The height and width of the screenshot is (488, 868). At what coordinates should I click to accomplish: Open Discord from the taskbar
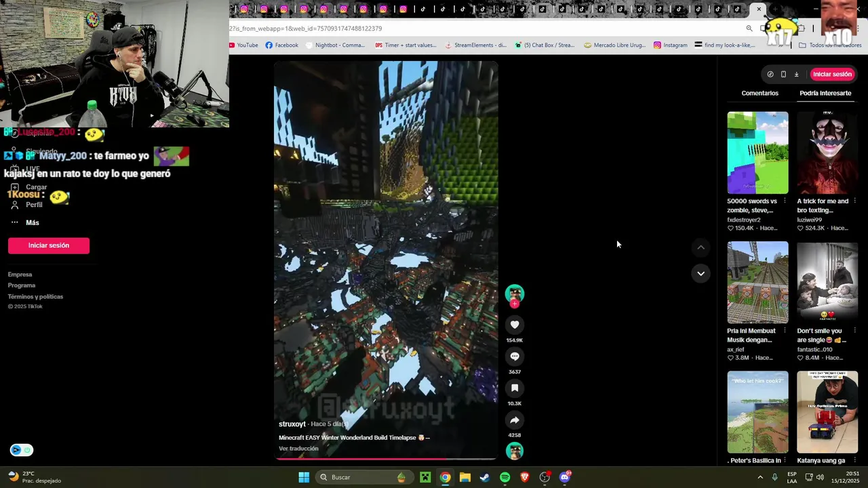pyautogui.click(x=565, y=477)
